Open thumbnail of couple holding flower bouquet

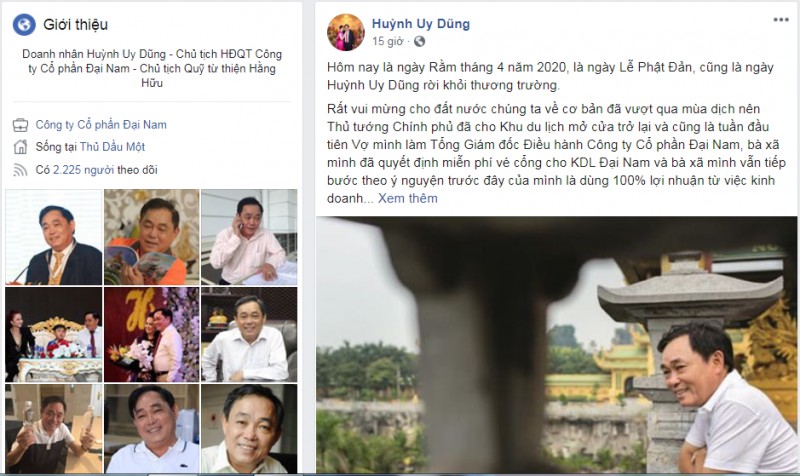(152, 335)
